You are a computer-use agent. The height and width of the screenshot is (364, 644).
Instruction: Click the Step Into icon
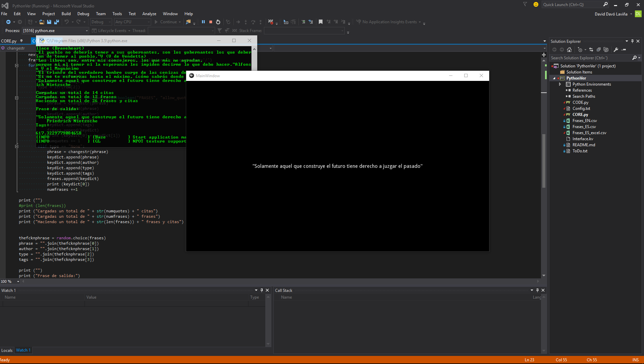(246, 22)
